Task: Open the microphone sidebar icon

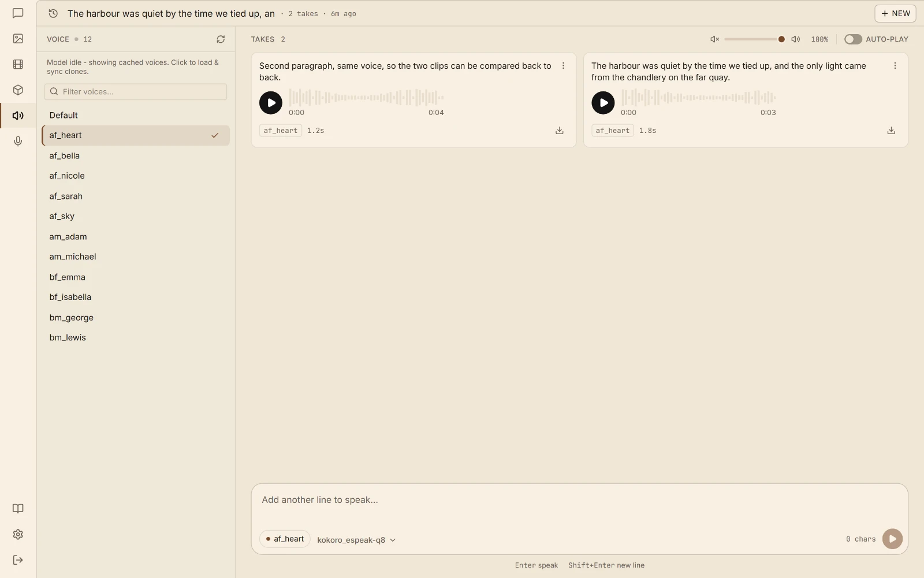Action: coord(18,141)
